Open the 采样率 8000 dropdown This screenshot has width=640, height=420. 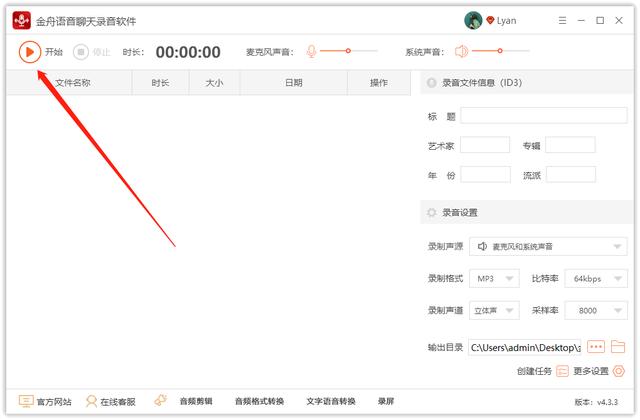click(596, 311)
